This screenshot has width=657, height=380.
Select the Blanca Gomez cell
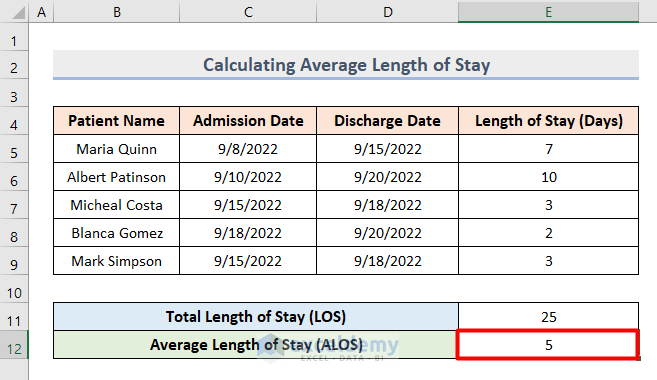coord(116,233)
